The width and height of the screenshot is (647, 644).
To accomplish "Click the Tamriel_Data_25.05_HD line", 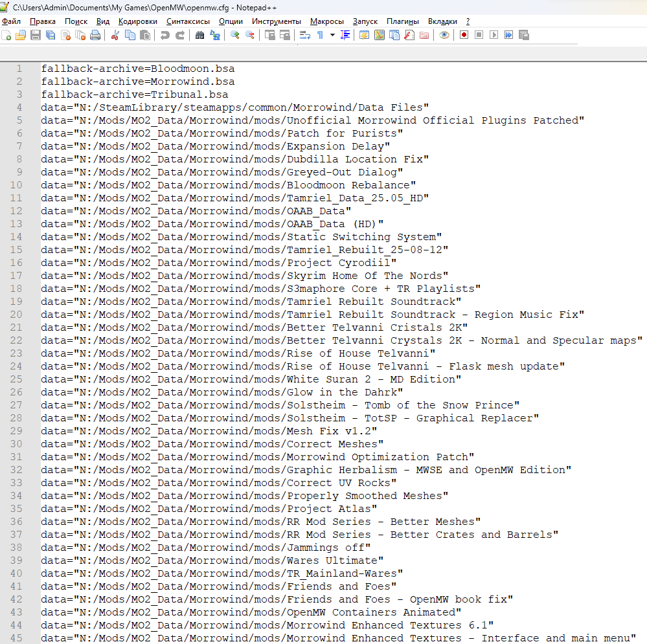I will click(235, 198).
